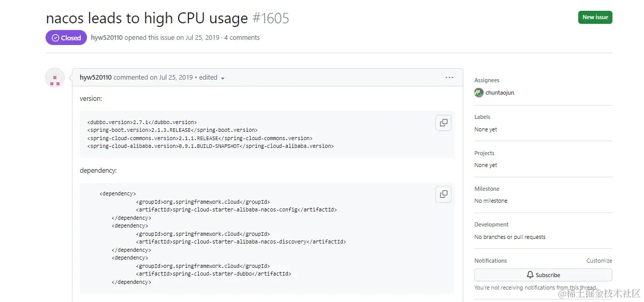The image size is (644, 302).
Task: Click the Projects sidebar heading
Action: [485, 153]
